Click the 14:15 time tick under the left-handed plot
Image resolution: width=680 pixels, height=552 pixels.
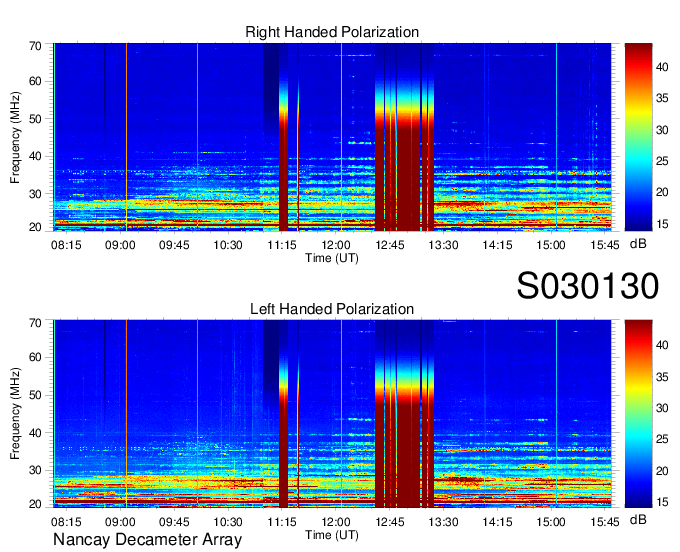point(497,522)
